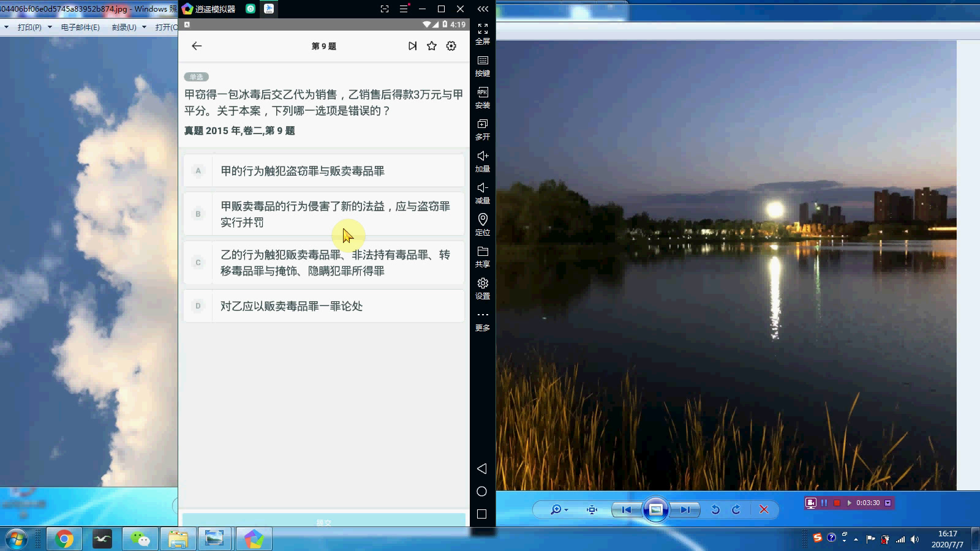980x551 pixels.
Task: Show more (更多) emulator tools
Action: (x=483, y=321)
